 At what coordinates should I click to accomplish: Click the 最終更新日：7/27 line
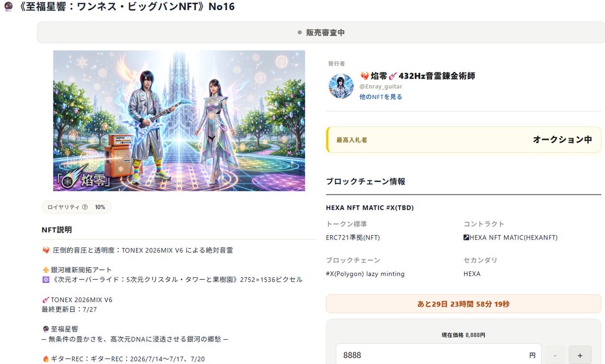point(69,309)
